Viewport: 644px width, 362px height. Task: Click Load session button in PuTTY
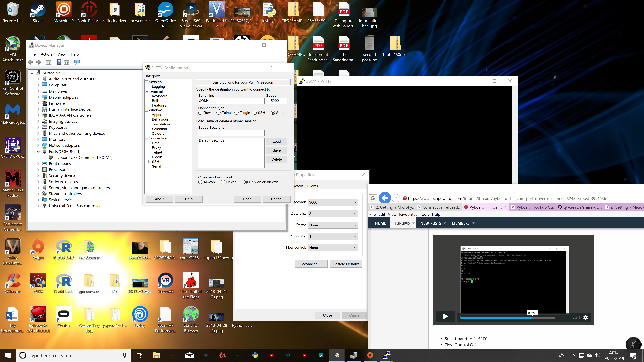point(277,141)
